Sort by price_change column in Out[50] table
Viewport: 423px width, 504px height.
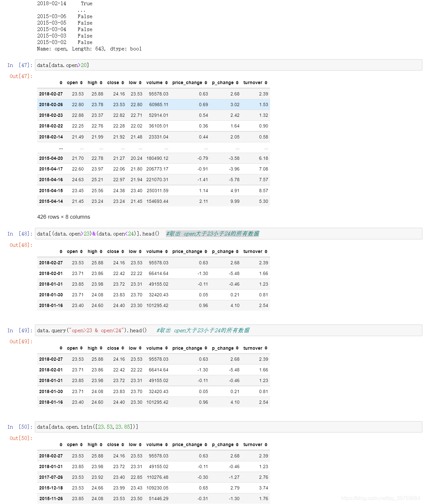click(206, 445)
